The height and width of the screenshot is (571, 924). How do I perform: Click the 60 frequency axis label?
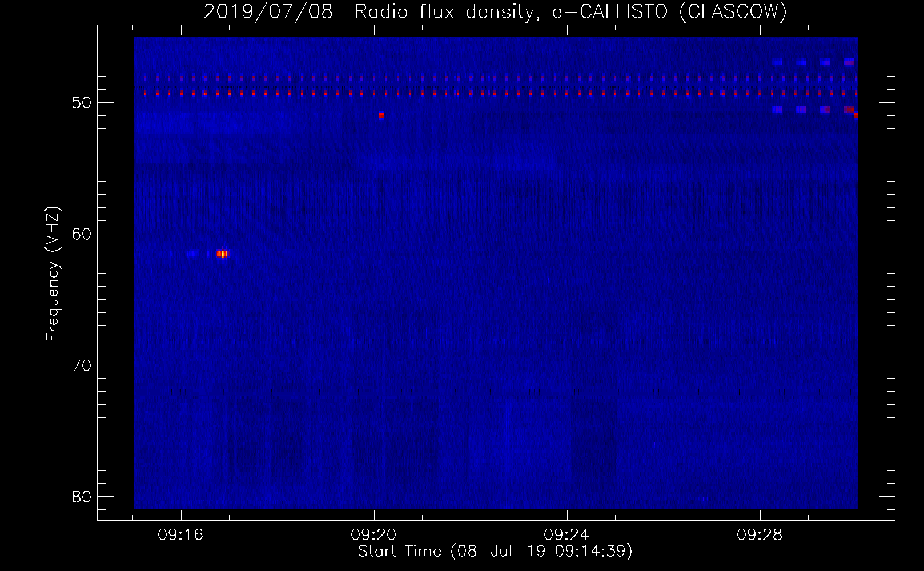coord(82,234)
